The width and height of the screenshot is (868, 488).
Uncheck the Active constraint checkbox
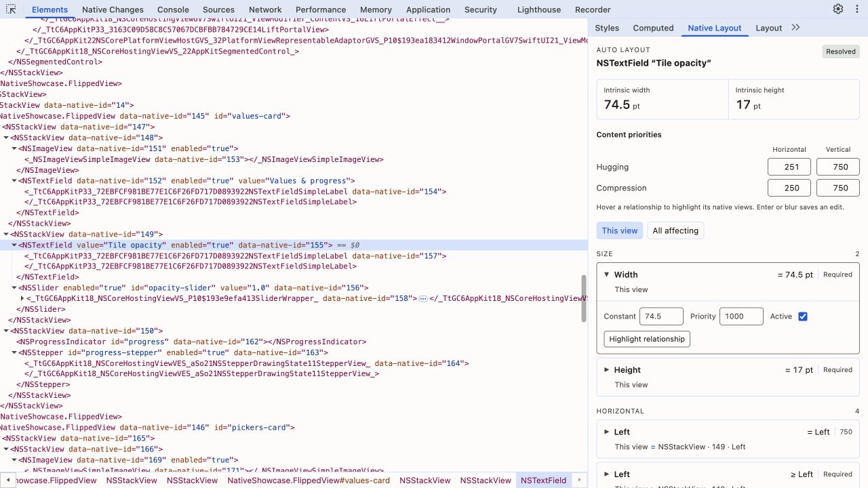click(803, 317)
